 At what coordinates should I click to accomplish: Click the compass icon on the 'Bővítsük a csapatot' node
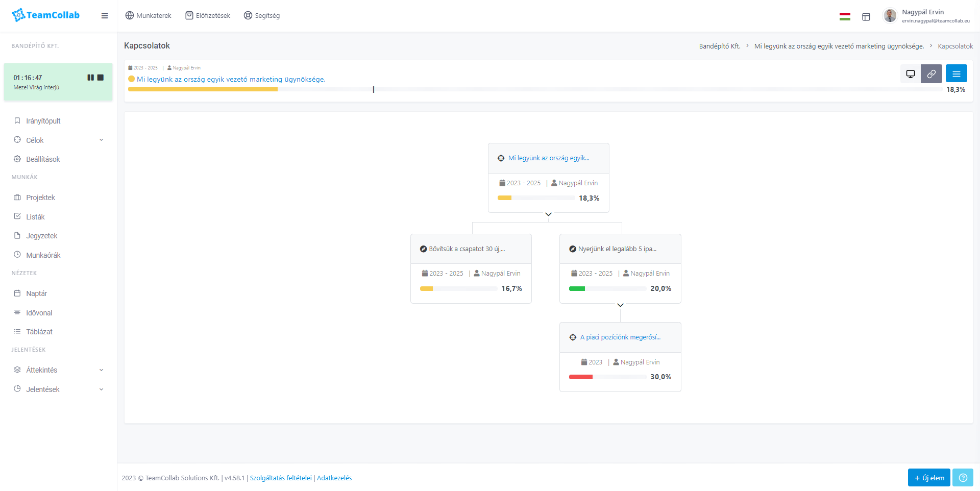point(423,249)
